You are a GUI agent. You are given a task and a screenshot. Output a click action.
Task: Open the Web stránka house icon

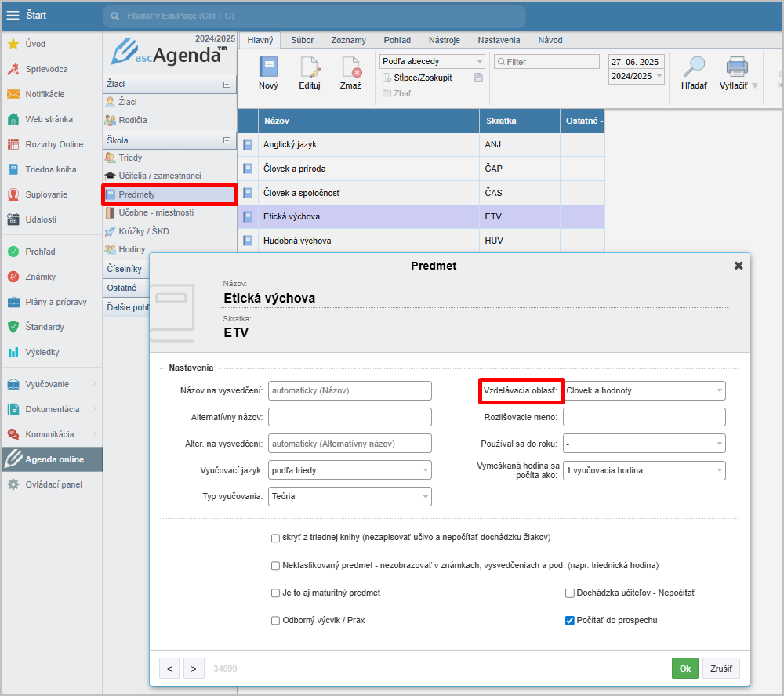(13, 119)
